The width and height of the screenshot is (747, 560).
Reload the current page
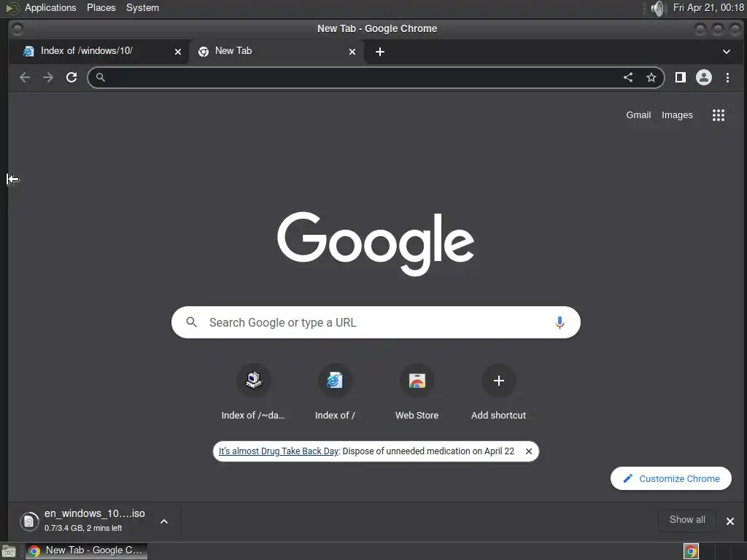pos(71,77)
